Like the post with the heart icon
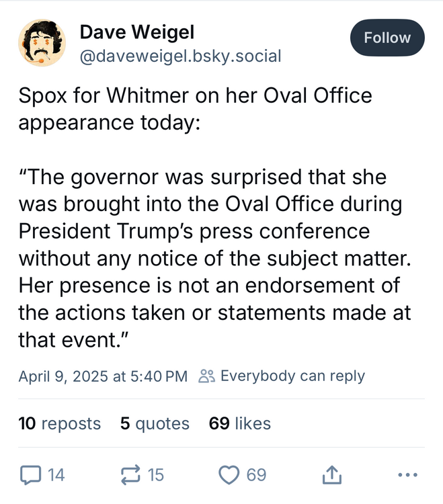The height and width of the screenshot is (504, 443). (x=230, y=475)
